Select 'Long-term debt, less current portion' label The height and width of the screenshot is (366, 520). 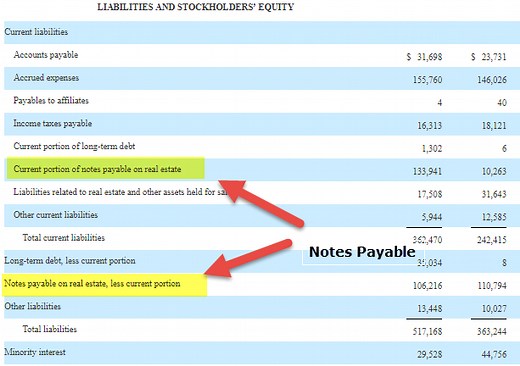(70, 261)
